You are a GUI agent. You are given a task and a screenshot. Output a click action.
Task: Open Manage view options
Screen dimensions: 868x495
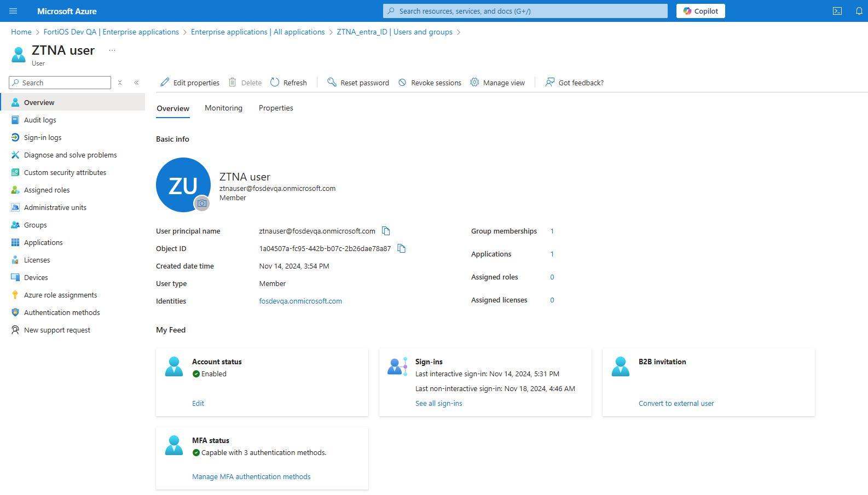click(x=497, y=83)
